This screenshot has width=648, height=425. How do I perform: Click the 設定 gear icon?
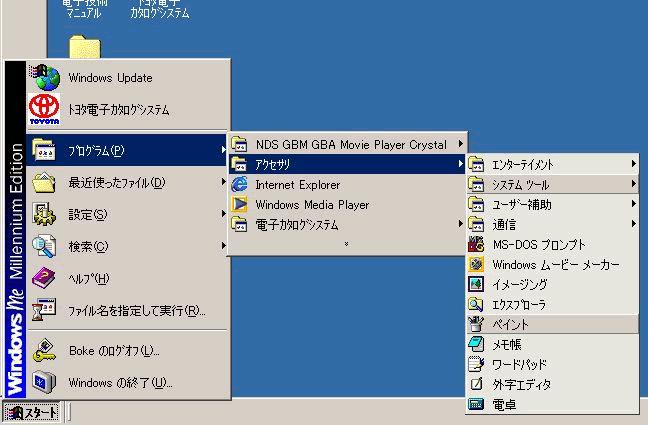[x=44, y=214]
